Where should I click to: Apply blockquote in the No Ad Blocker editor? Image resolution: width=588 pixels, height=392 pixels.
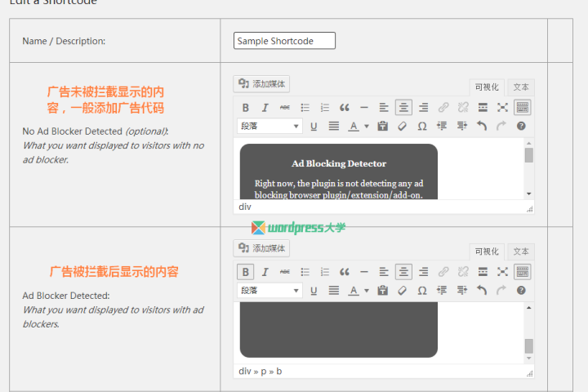345,108
